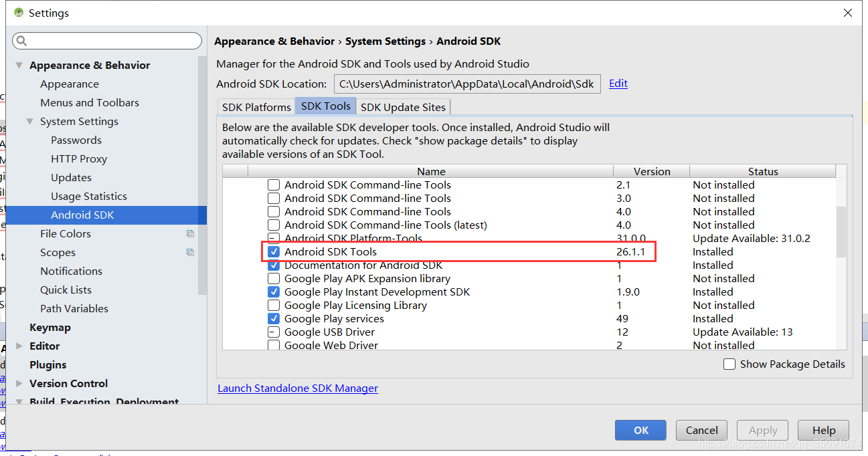
Task: Toggle the Google USB Driver checkbox
Action: 274,332
